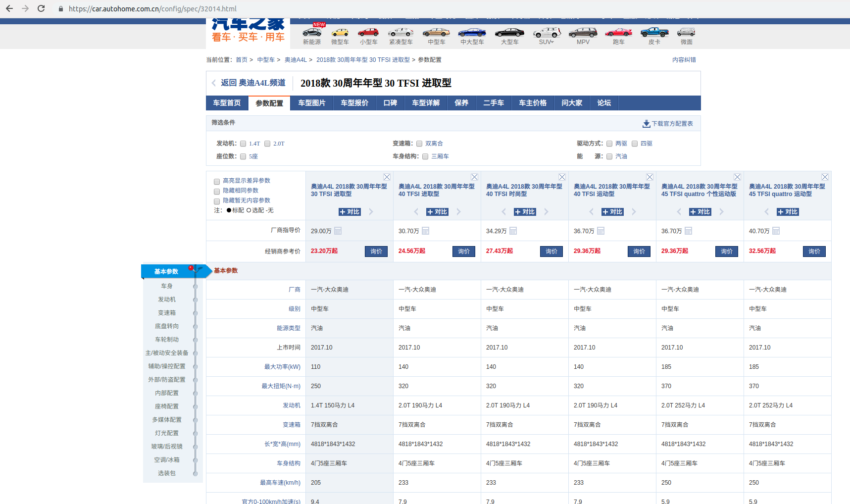850x504 pixels.
Task: Click the download icon for 下载官方配置表
Action: pyautogui.click(x=646, y=124)
